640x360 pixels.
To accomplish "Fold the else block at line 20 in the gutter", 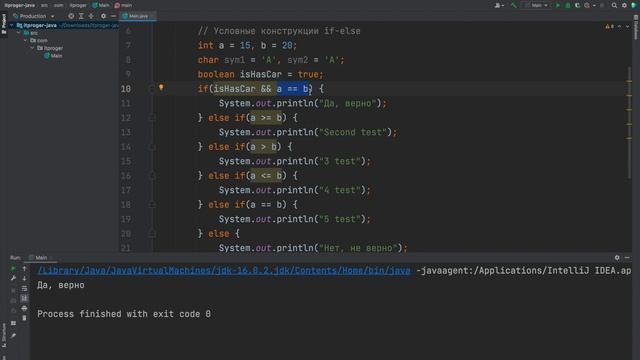I will tap(152, 233).
